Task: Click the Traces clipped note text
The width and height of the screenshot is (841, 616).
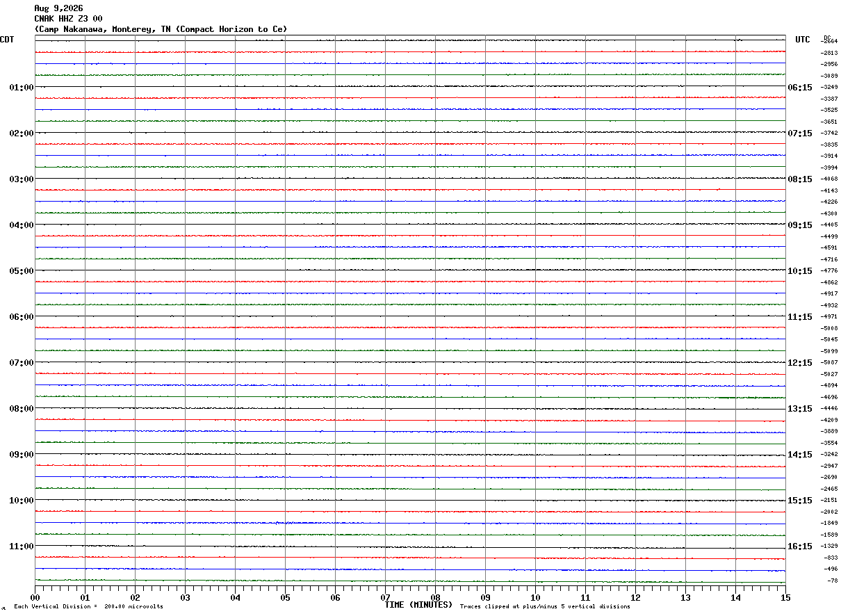Action: click(545, 607)
